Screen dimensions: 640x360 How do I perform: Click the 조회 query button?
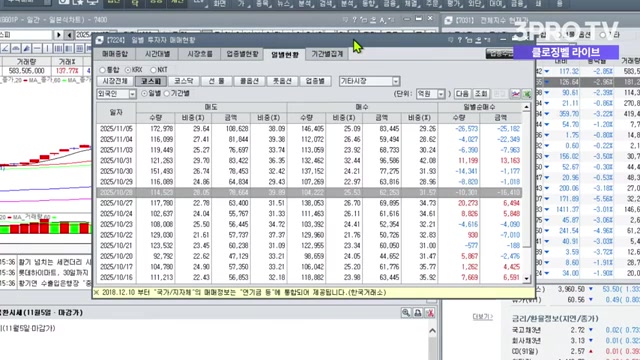[x=481, y=94]
